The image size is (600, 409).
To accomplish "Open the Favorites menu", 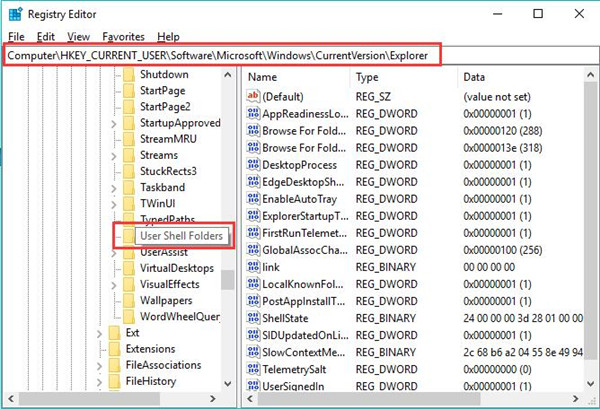I will click(x=123, y=37).
